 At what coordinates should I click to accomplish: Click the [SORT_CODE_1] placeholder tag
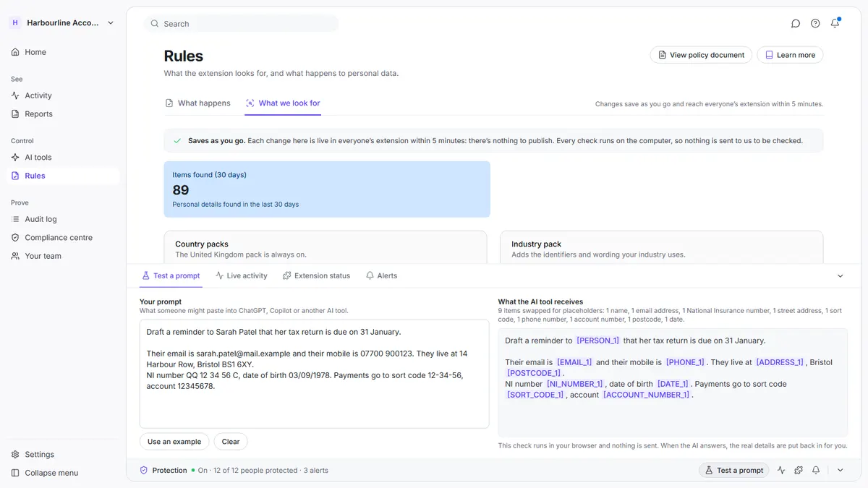535,395
